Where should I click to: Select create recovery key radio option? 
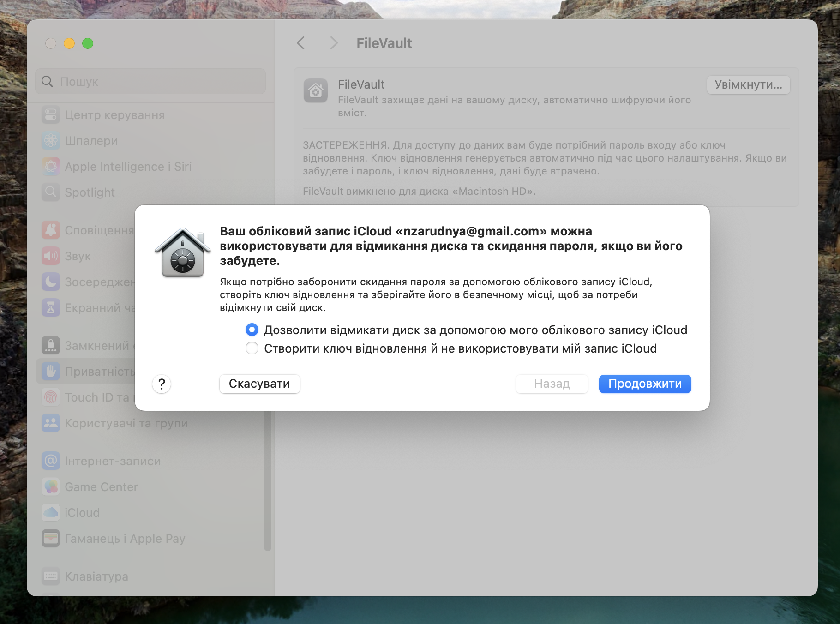coord(252,348)
